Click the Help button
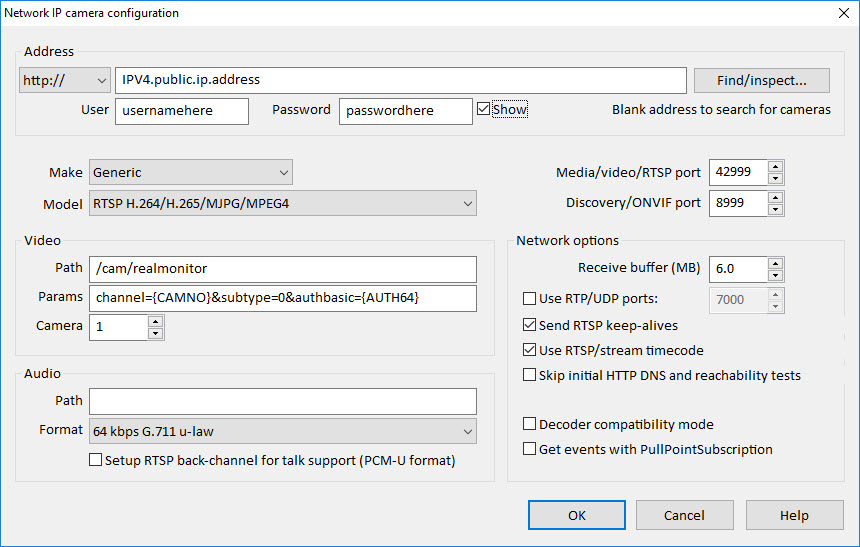 click(794, 515)
